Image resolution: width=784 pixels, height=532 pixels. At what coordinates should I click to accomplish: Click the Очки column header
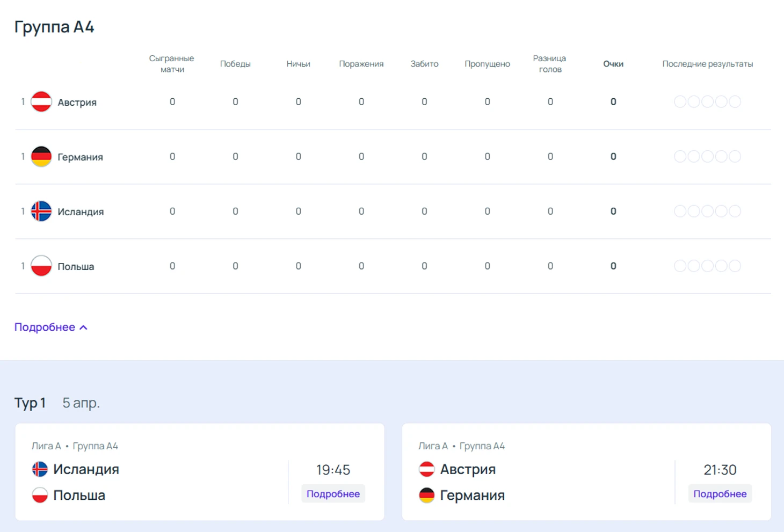tap(613, 64)
